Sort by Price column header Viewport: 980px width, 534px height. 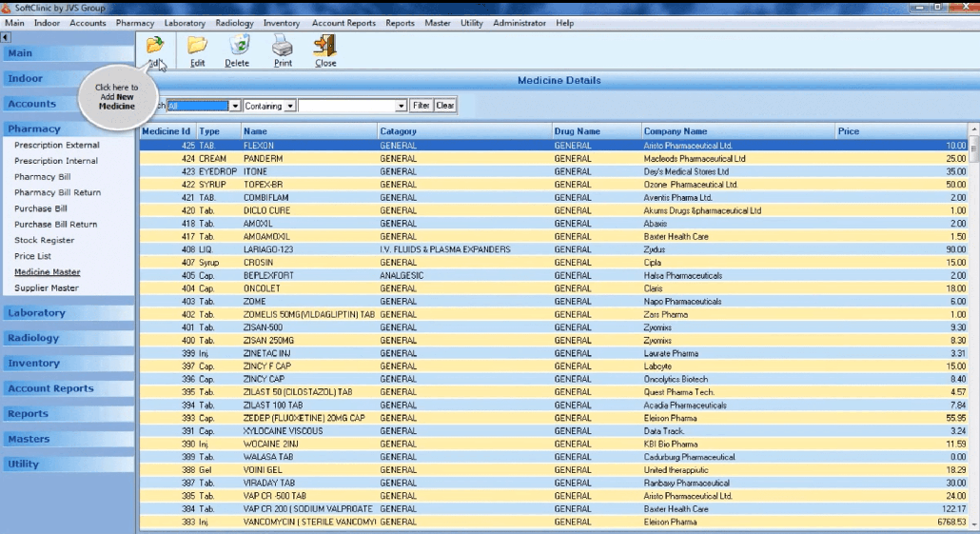pyautogui.click(x=901, y=131)
